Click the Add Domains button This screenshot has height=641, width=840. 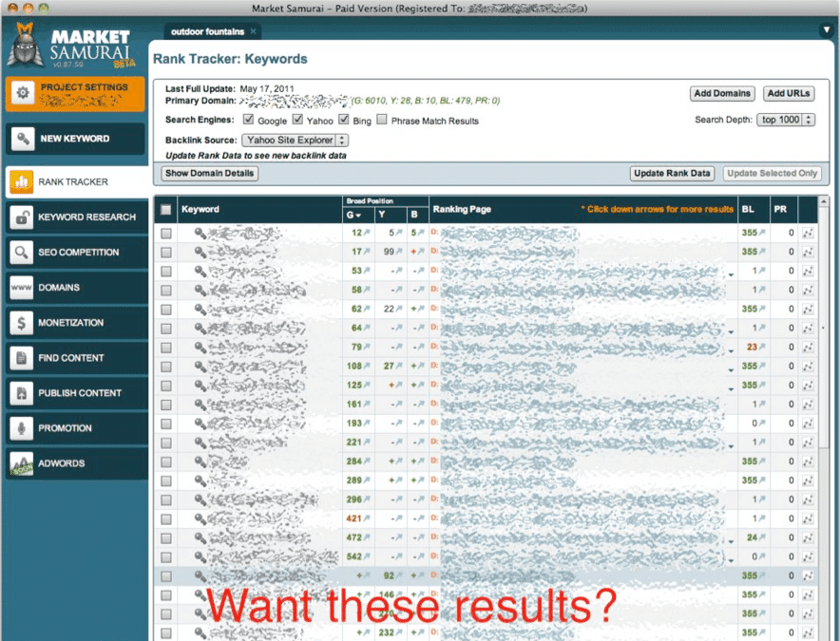tap(722, 94)
